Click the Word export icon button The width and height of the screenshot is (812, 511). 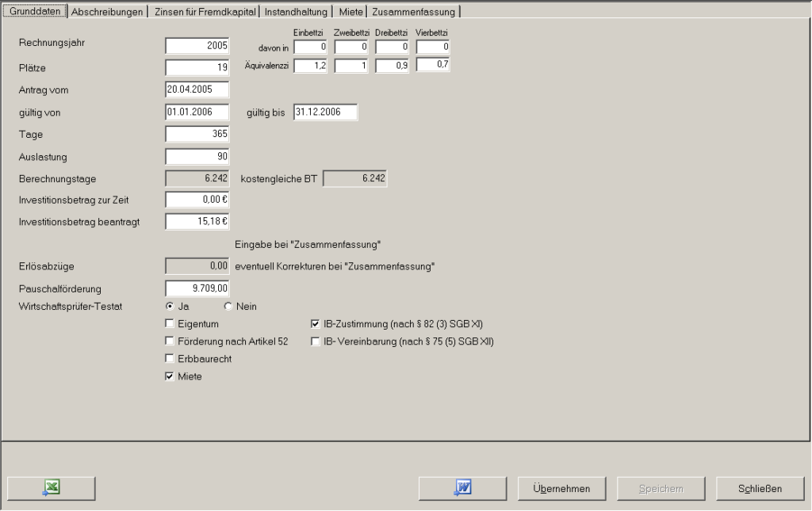[x=463, y=489]
